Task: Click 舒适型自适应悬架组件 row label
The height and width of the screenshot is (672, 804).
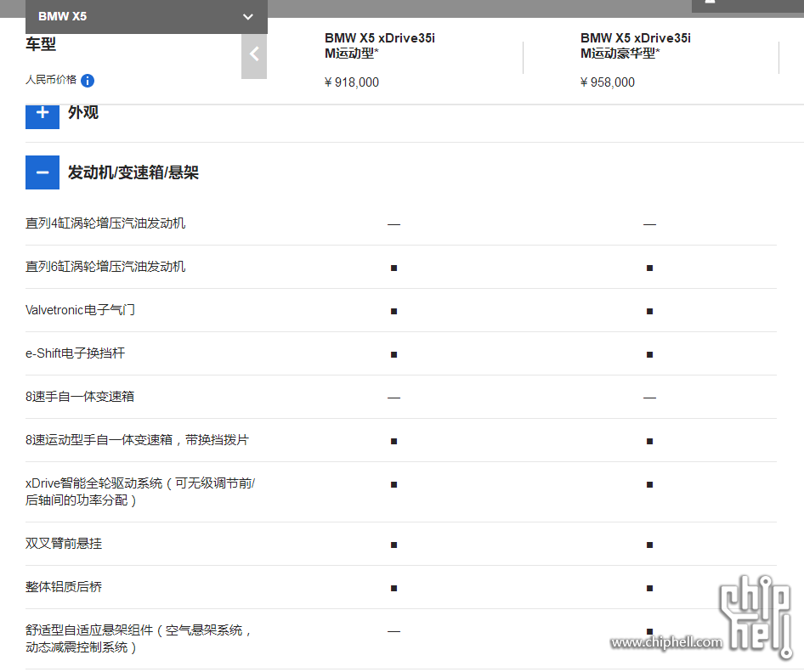Action: pyautogui.click(x=139, y=639)
